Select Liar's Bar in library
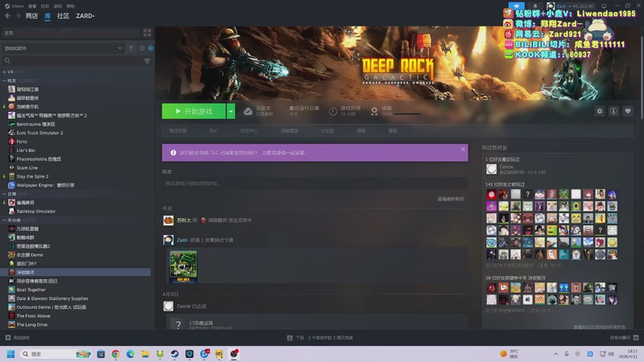644x362 pixels. coord(26,150)
